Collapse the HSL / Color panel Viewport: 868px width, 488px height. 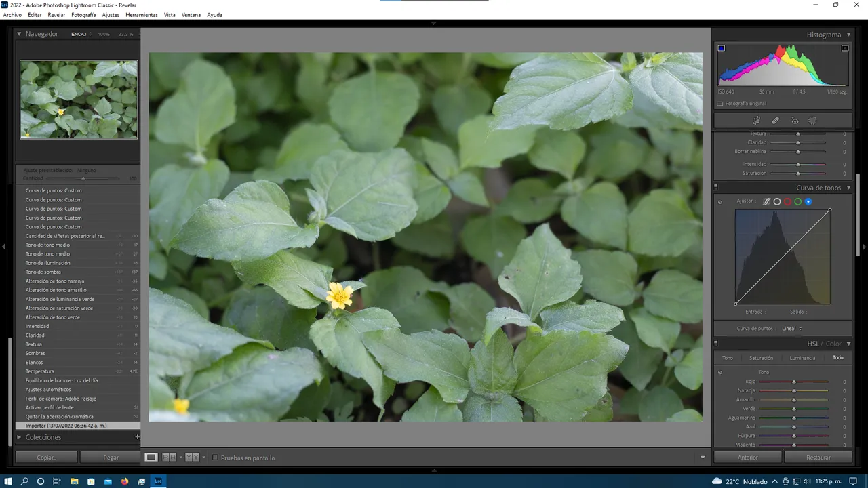pyautogui.click(x=848, y=344)
